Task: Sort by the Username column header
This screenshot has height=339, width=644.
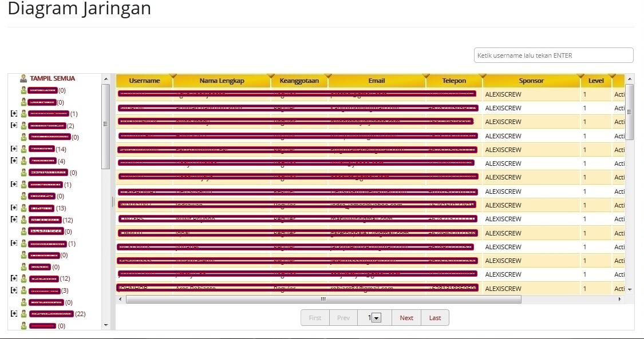Action: 145,81
